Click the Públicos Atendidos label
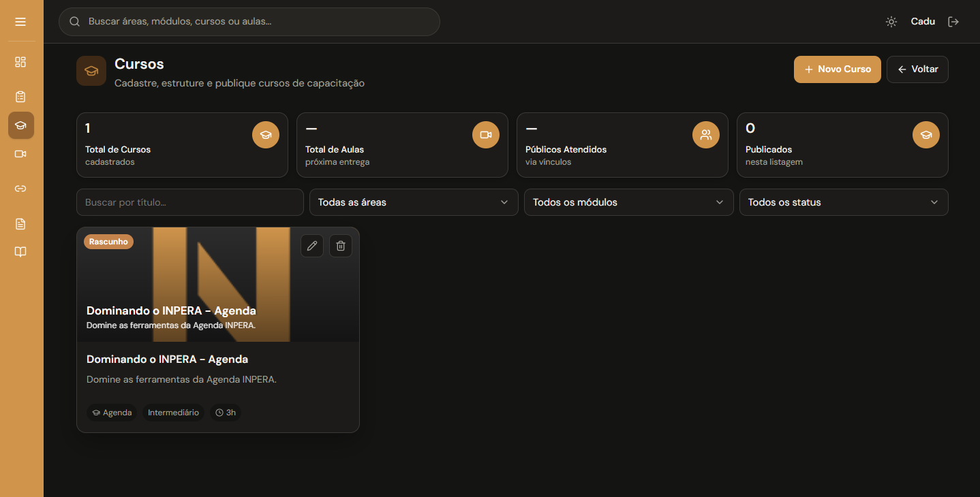The width and height of the screenshot is (980, 497). (566, 150)
